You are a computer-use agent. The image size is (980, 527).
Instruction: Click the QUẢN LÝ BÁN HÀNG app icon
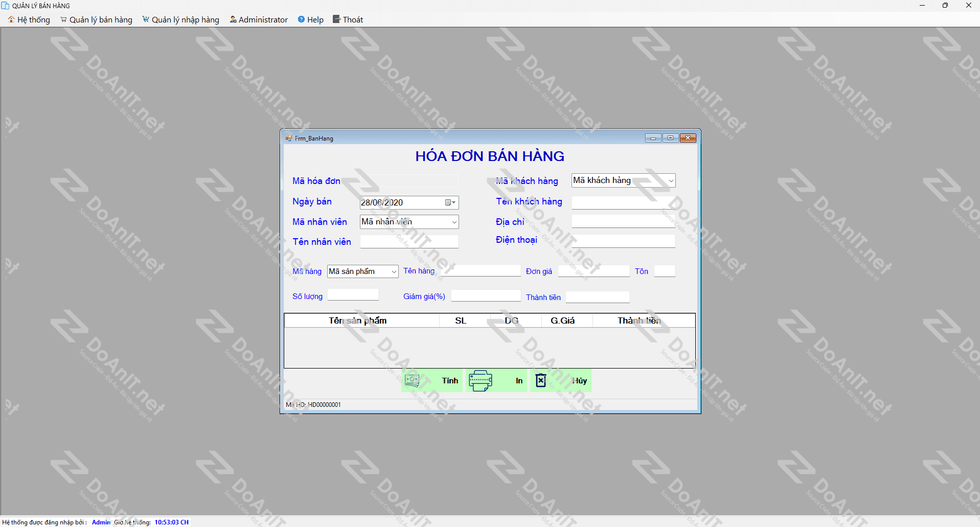pos(5,6)
